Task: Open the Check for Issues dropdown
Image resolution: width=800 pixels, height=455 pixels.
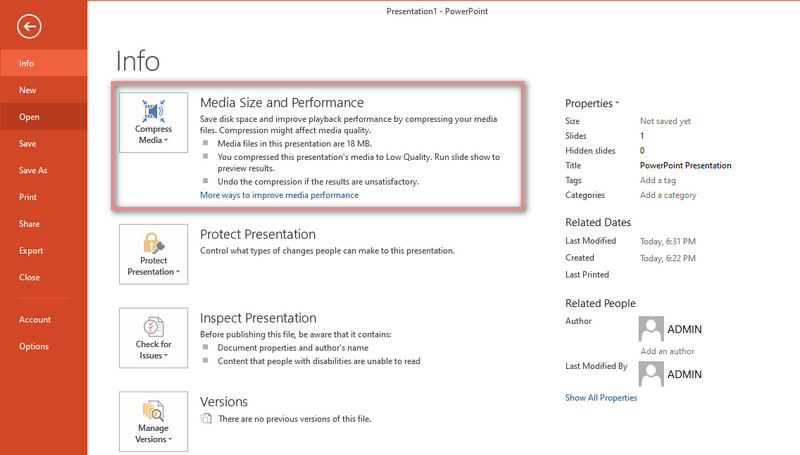Action: tap(153, 336)
